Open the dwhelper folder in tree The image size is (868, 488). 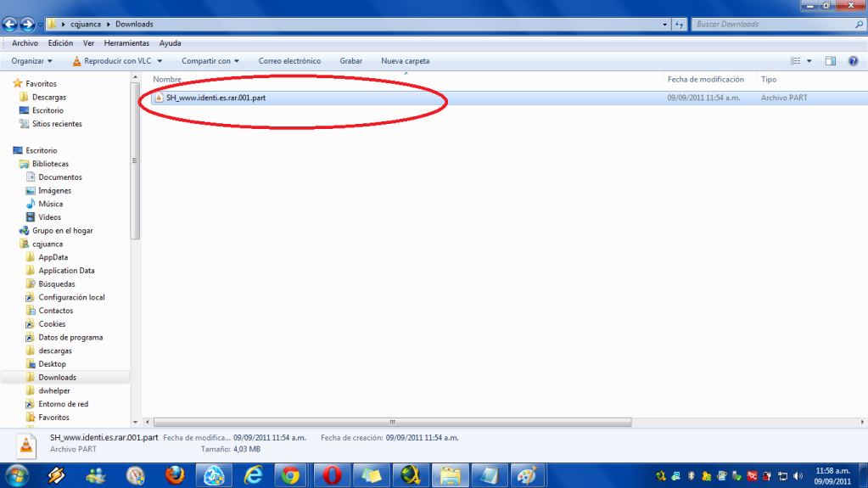coord(54,390)
